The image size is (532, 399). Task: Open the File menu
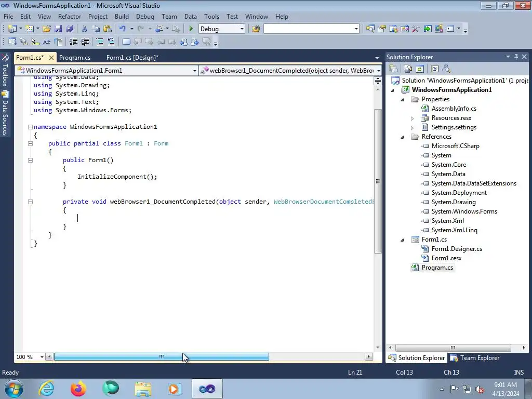pos(8,16)
